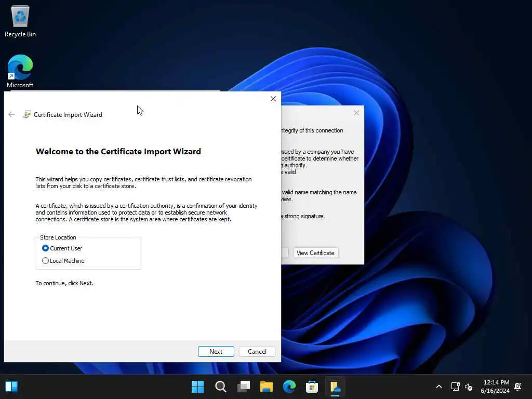Close the Certificate Import Wizard window
This screenshot has width=532, height=399.
coord(273,99)
